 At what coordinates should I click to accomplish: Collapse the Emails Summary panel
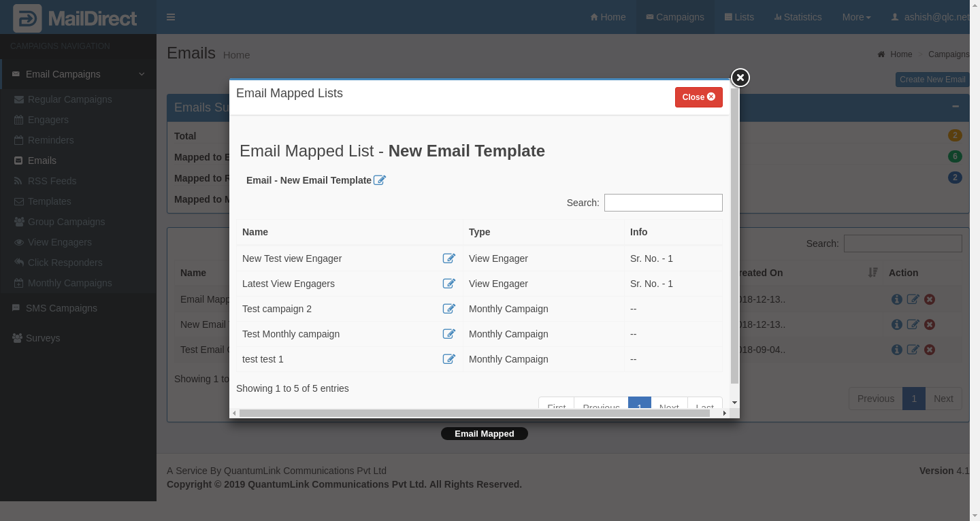[955, 107]
